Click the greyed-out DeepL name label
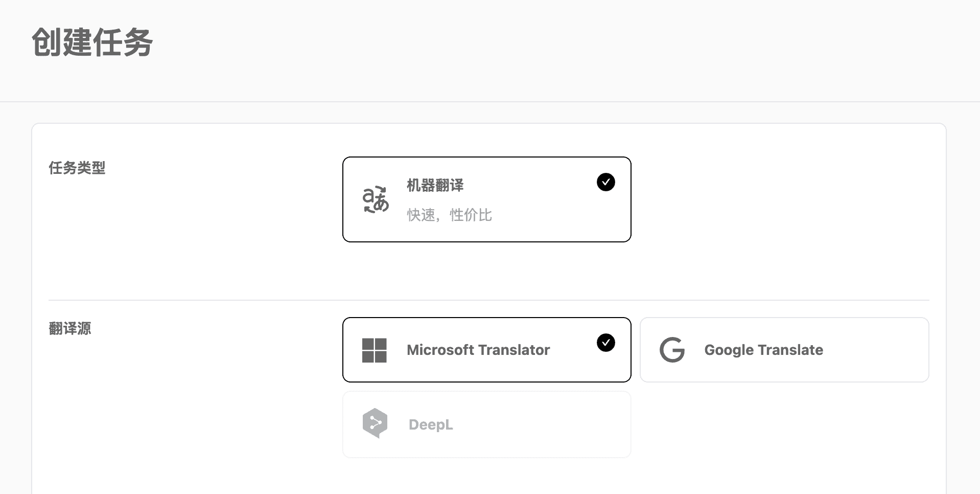Image resolution: width=980 pixels, height=494 pixels. point(430,424)
